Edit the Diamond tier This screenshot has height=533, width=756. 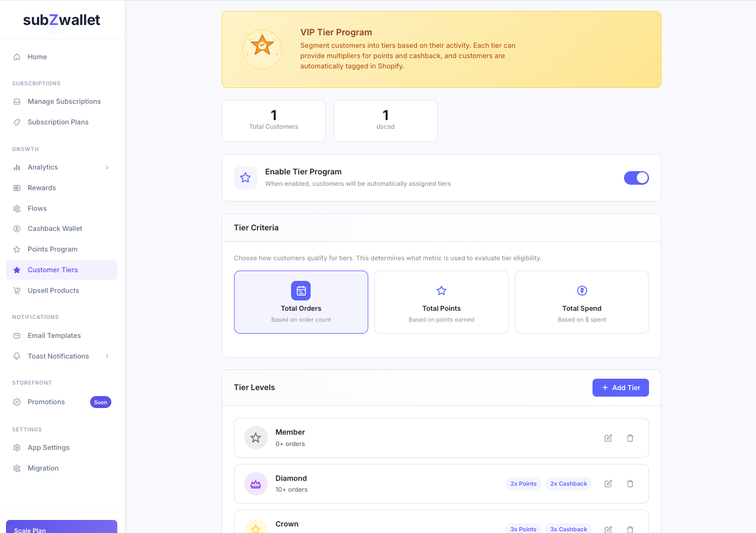[608, 484]
